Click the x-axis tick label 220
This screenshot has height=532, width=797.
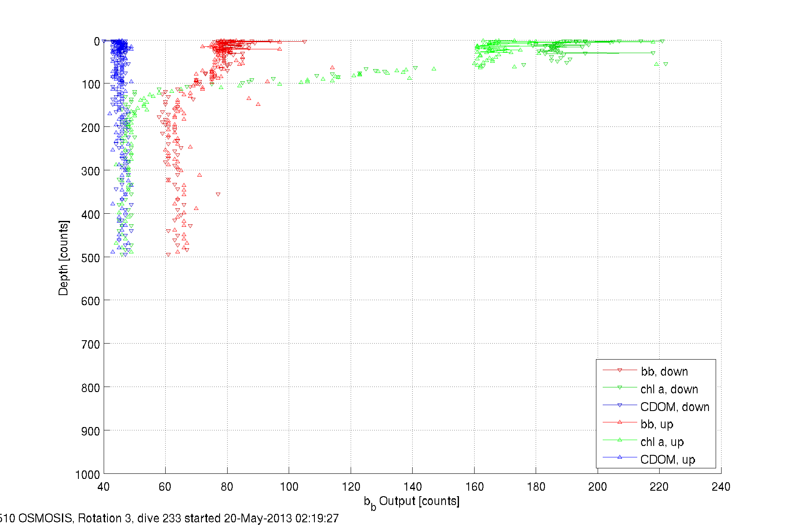(659, 487)
